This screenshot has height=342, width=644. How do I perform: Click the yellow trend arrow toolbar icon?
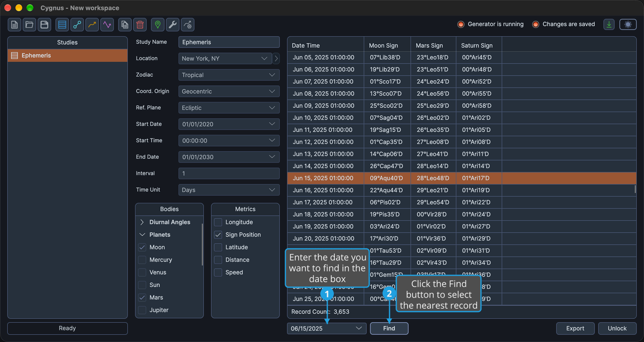coord(92,25)
